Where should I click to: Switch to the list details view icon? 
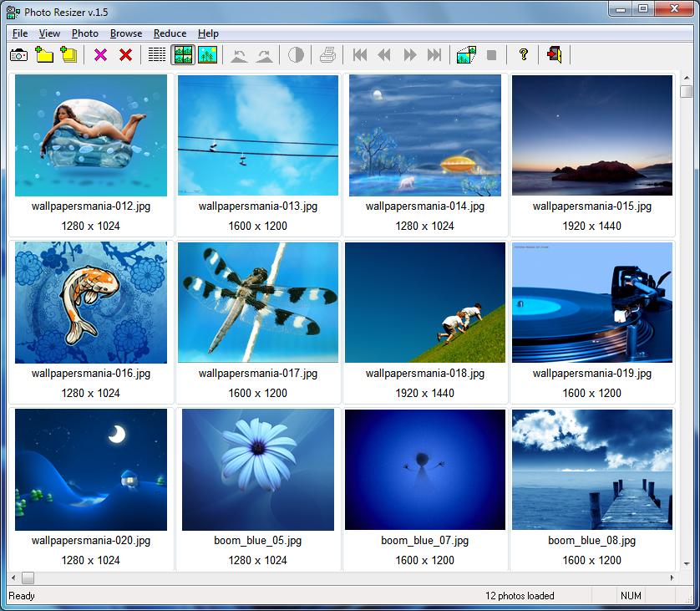(x=157, y=55)
